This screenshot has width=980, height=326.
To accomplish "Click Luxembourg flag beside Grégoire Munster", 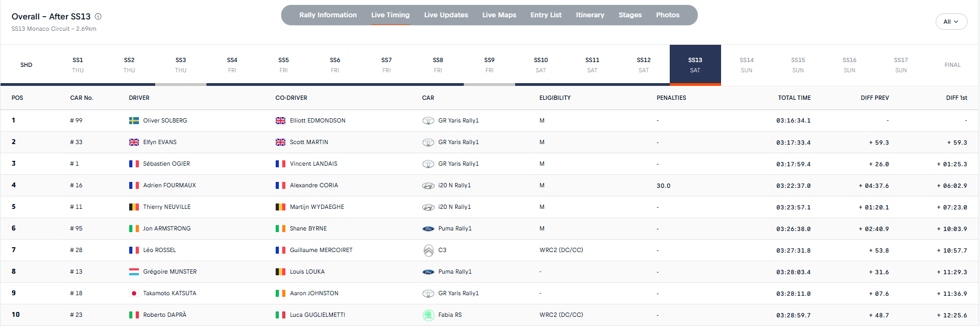I will 134,272.
